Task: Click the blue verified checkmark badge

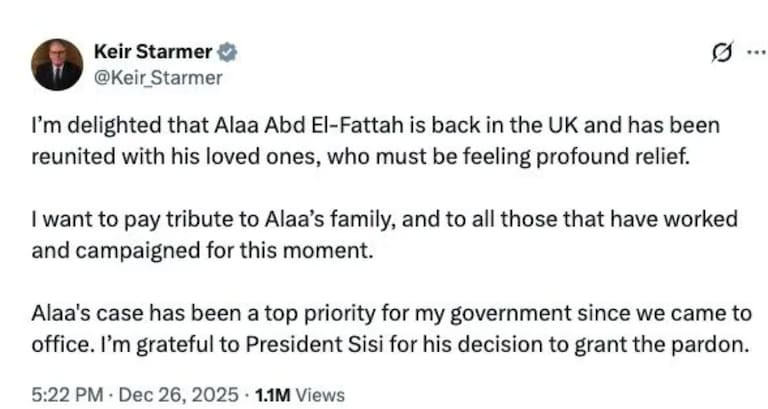Action: point(228,51)
